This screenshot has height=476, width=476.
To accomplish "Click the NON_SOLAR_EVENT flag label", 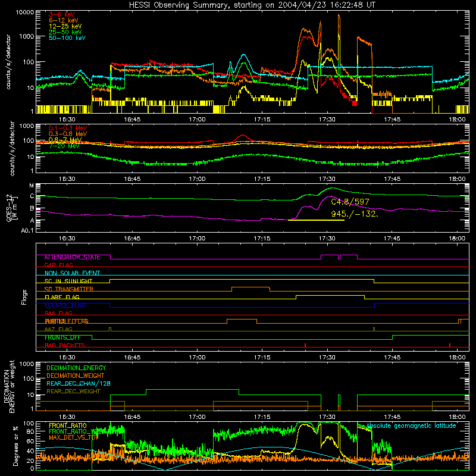I will click(x=72, y=273).
